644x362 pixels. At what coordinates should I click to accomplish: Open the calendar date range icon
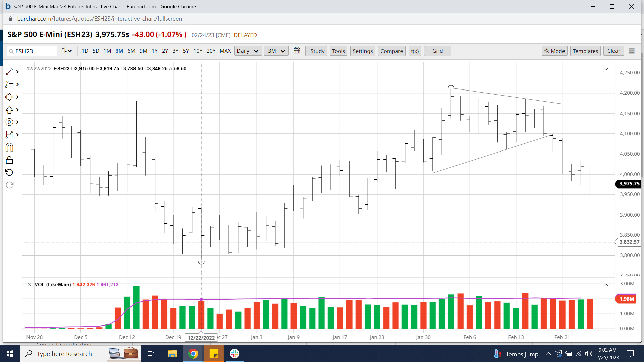pos(297,51)
